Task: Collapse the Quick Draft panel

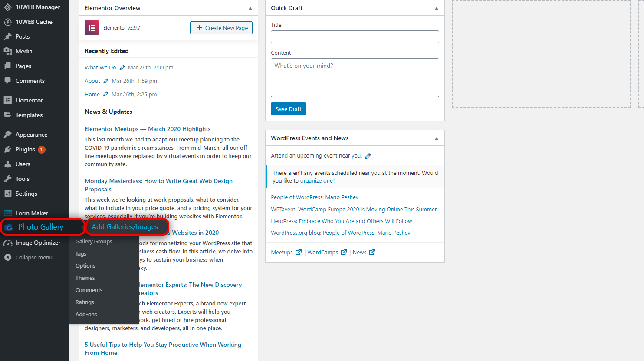Action: click(437, 8)
